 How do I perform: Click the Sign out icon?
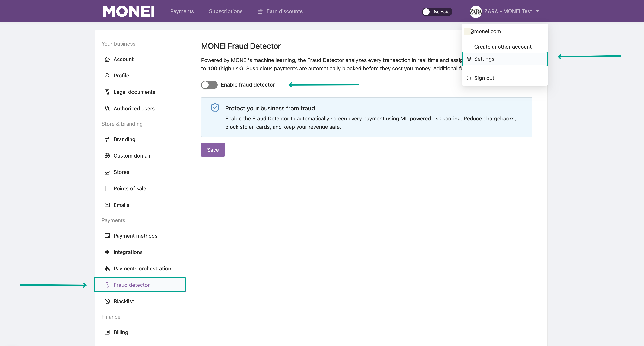click(x=469, y=78)
